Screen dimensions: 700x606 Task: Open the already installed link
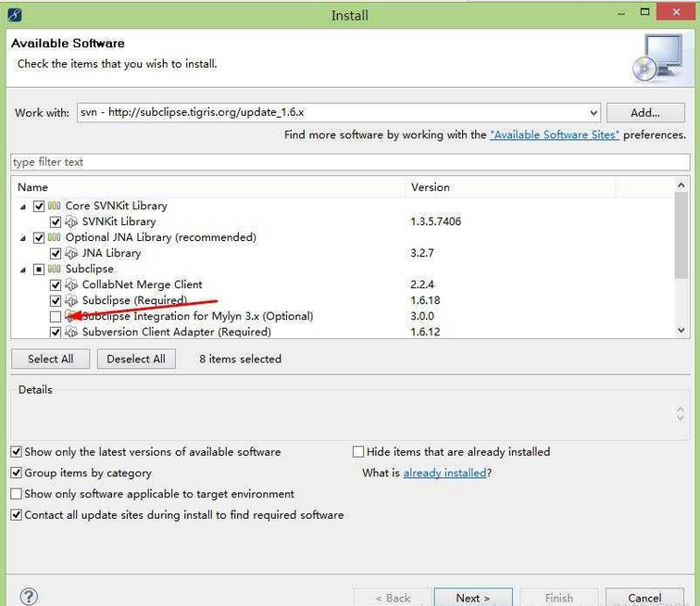[444, 473]
